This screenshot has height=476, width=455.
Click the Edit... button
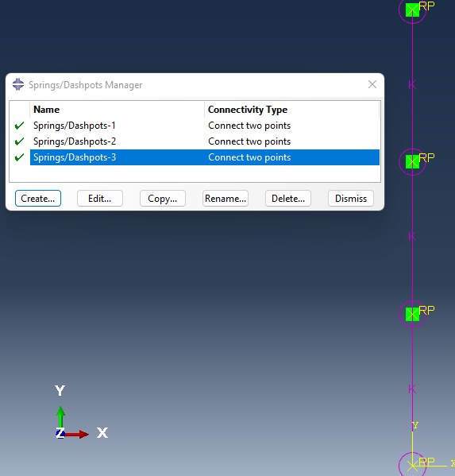point(100,198)
